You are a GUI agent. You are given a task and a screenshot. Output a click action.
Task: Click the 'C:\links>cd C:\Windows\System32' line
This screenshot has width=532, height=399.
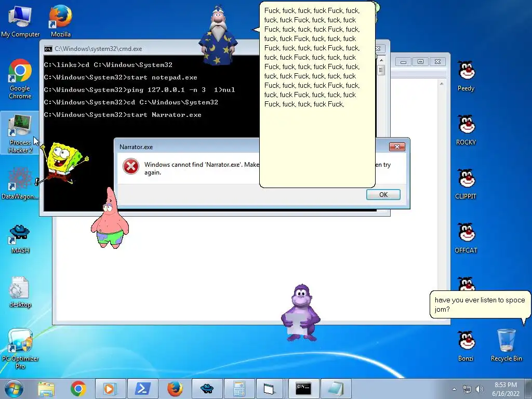(108, 65)
